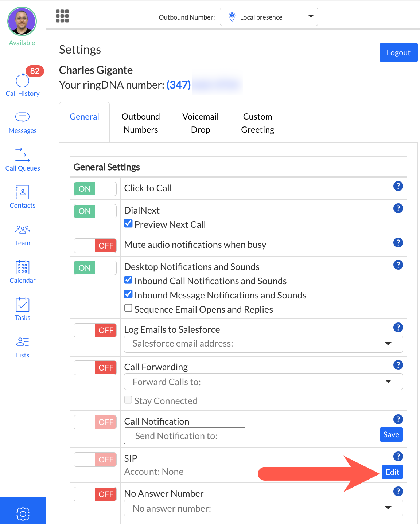Open the Contacts page
Screen dimensions: 420x524
point(22,197)
